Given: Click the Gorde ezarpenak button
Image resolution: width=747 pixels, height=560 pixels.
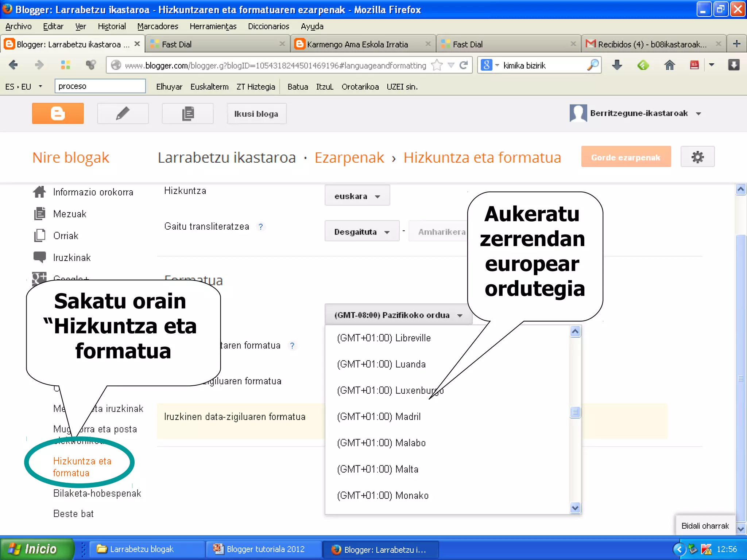Looking at the screenshot, I should (626, 157).
